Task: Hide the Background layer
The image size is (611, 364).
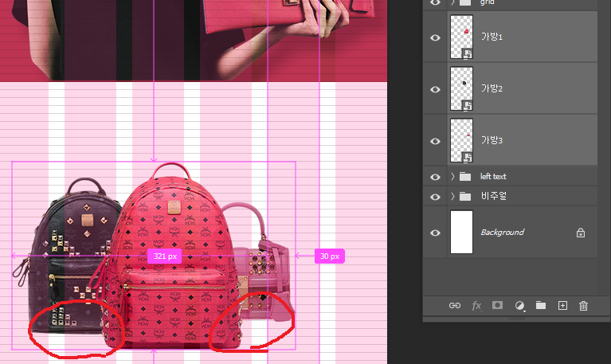Action: [435, 233]
